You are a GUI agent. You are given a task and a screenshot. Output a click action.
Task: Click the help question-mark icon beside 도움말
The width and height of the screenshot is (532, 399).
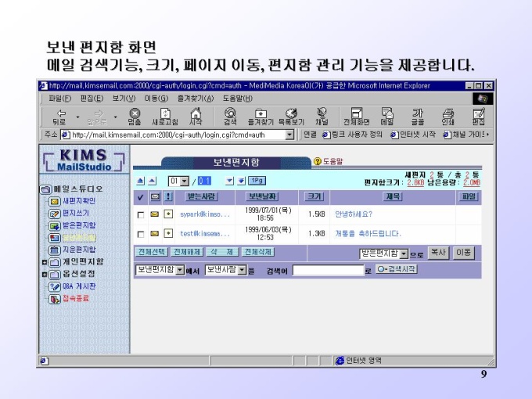[317, 161]
